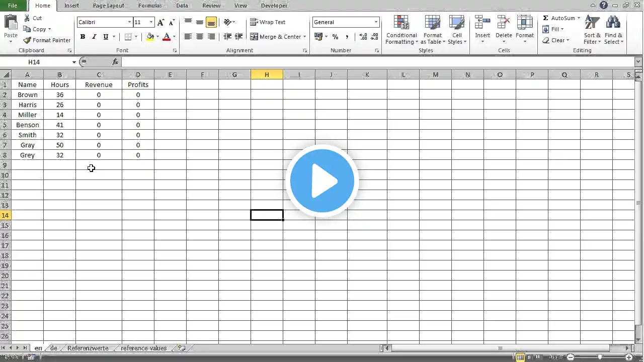
Task: Select column header D
Action: pos(138,75)
